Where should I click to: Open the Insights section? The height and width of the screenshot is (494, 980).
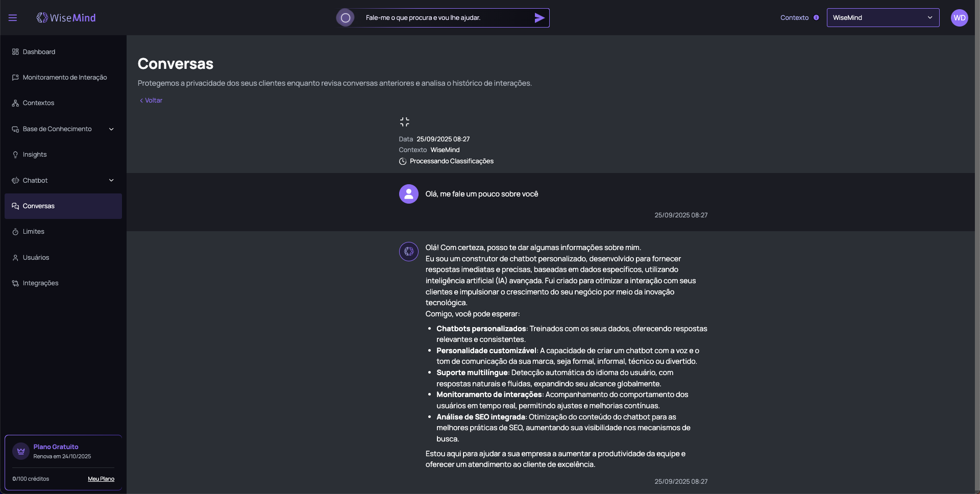pyautogui.click(x=35, y=155)
